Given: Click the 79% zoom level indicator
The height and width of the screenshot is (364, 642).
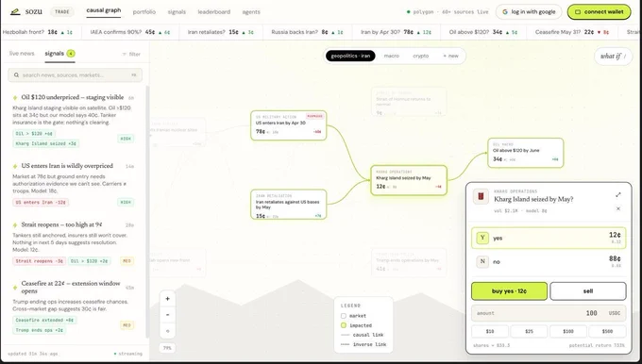Looking at the screenshot, I should 167,348.
